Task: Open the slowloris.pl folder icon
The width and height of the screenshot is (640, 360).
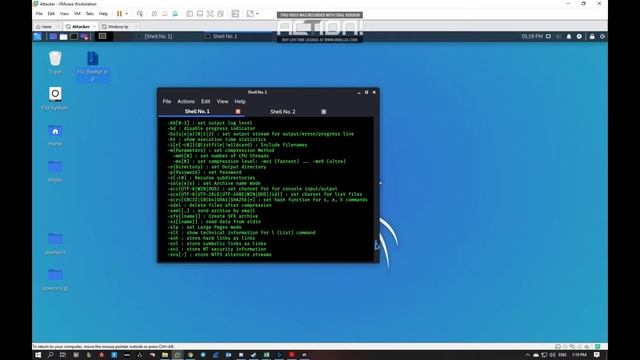Action: (55, 279)
